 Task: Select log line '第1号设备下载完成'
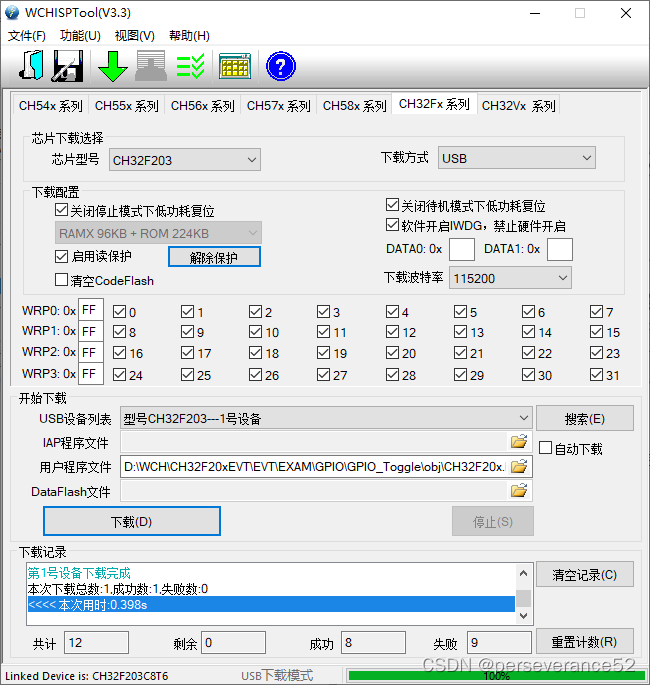coord(79,573)
